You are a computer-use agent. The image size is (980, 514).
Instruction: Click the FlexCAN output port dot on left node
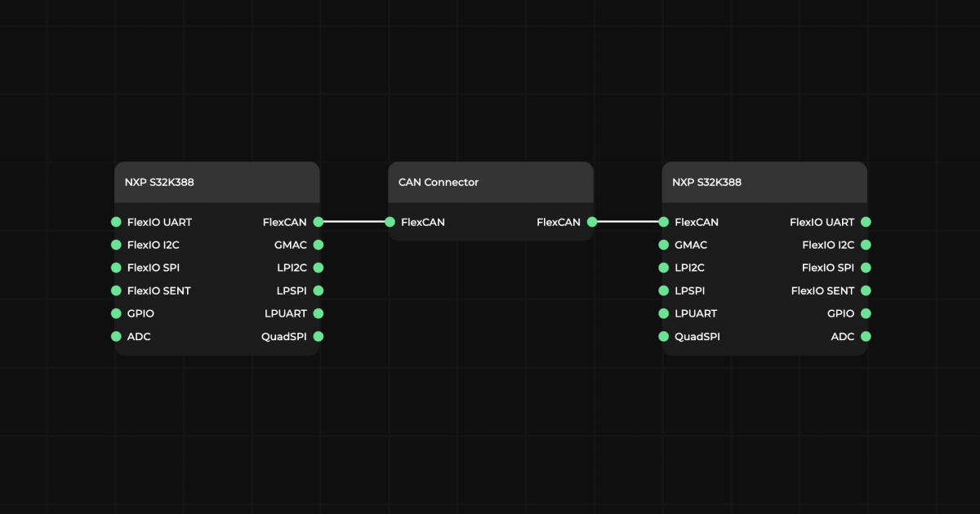[318, 222]
